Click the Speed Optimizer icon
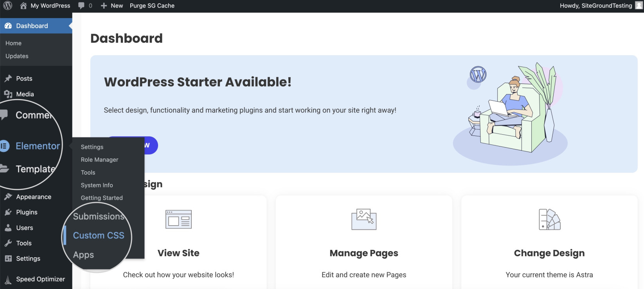Image resolution: width=644 pixels, height=289 pixels. click(x=8, y=280)
